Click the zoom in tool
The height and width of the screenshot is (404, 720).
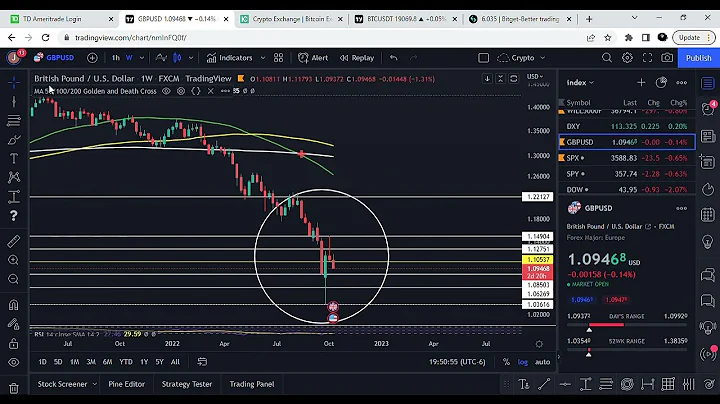(14, 260)
